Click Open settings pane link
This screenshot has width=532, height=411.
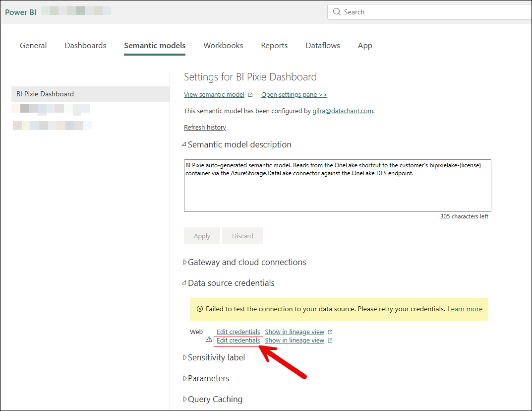294,95
